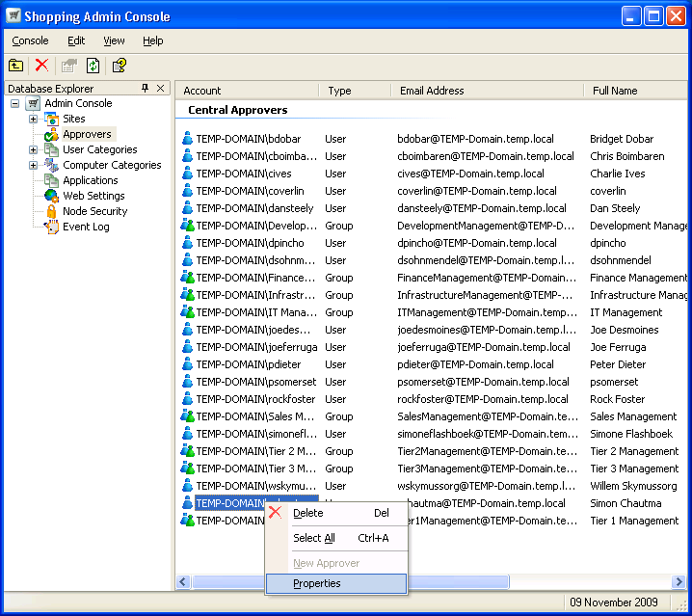The height and width of the screenshot is (616, 692).
Task: Pin the Database Explorer panel
Action: pos(145,89)
